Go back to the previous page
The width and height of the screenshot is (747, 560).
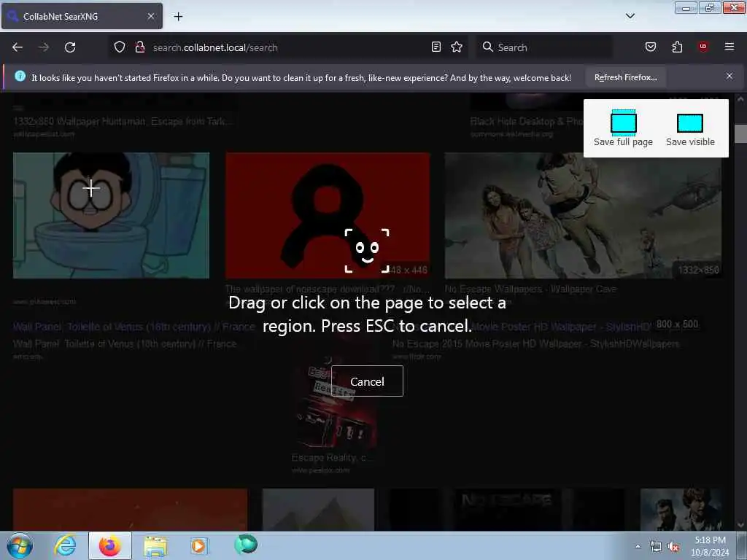tap(18, 47)
